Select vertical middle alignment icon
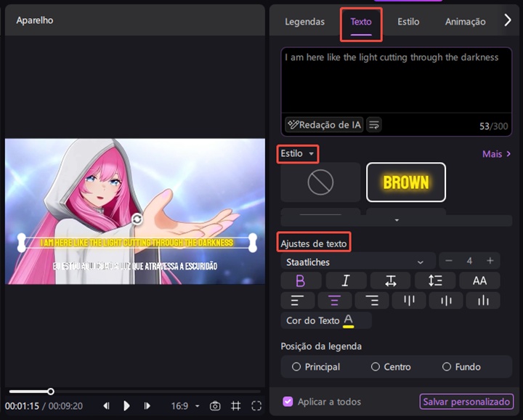 446,301
